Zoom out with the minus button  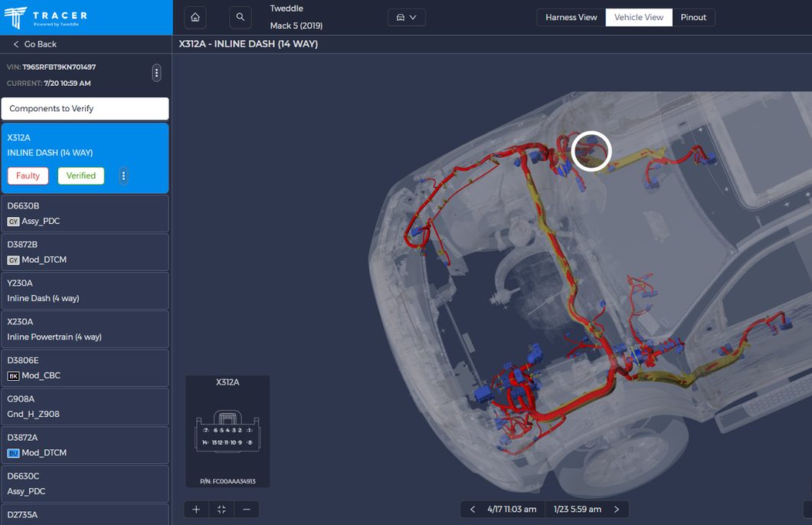pyautogui.click(x=247, y=510)
